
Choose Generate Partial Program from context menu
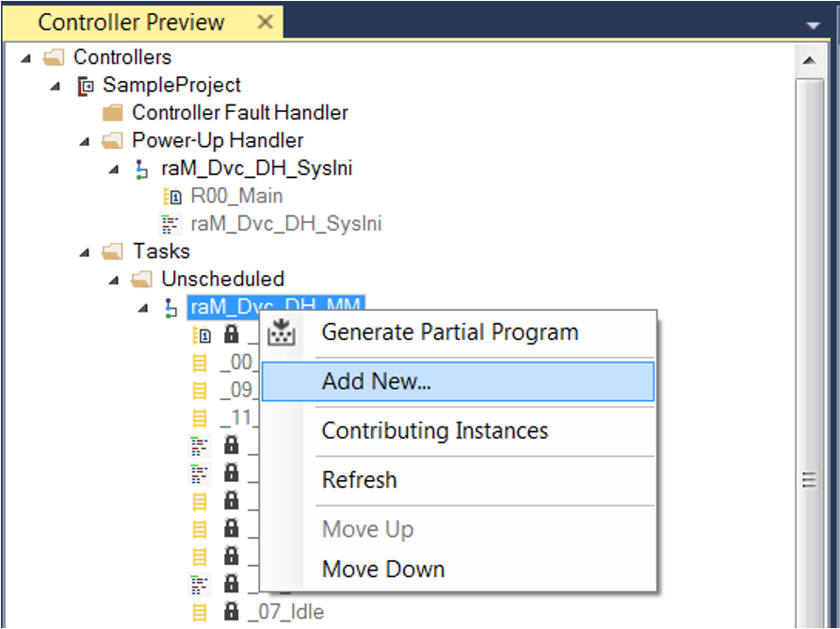click(458, 332)
